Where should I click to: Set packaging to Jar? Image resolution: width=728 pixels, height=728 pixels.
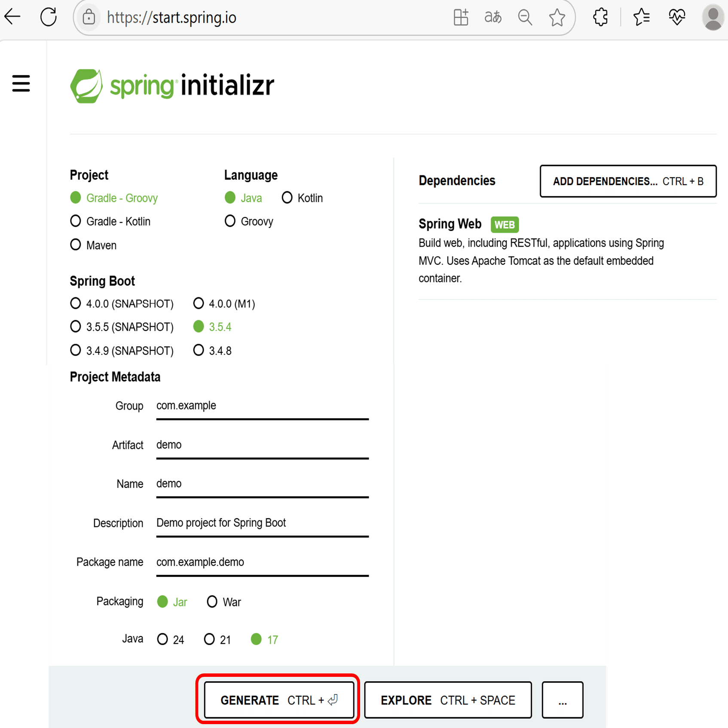click(x=172, y=602)
